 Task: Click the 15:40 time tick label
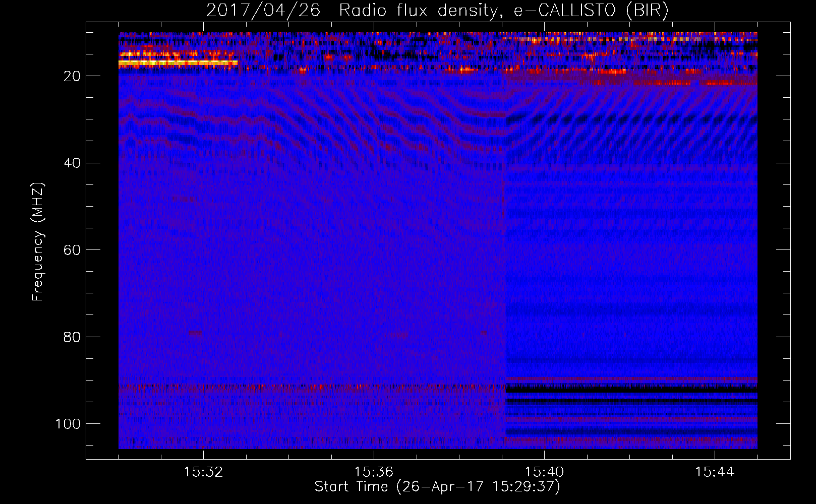[544, 472]
